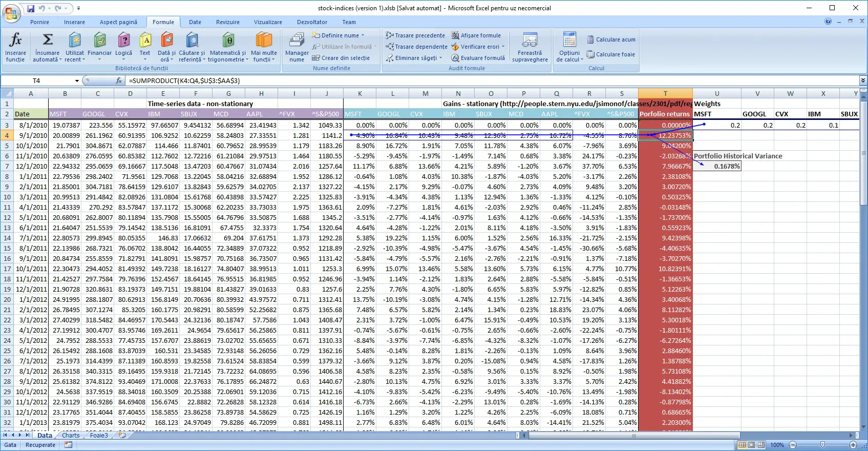
Task: Click the insert worksheet tab icon
Action: point(122,435)
